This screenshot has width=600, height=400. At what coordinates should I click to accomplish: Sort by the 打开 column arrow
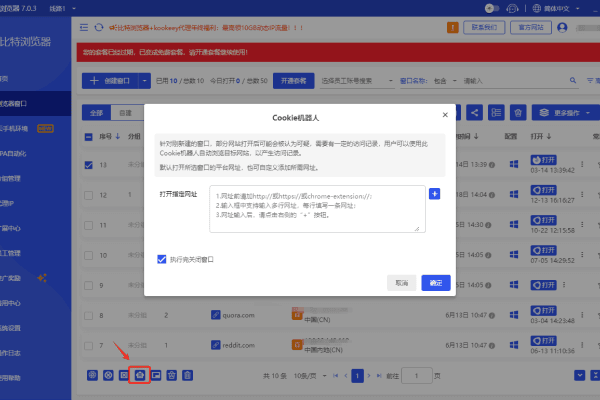point(549,136)
